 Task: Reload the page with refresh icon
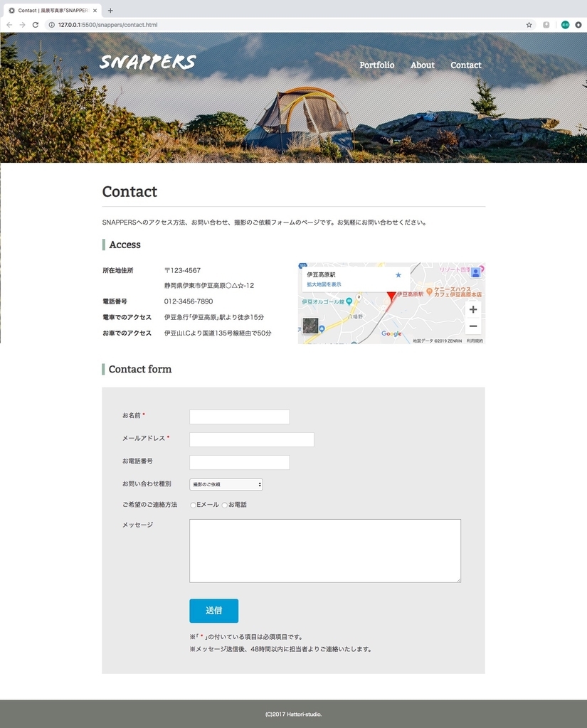pyautogui.click(x=36, y=25)
